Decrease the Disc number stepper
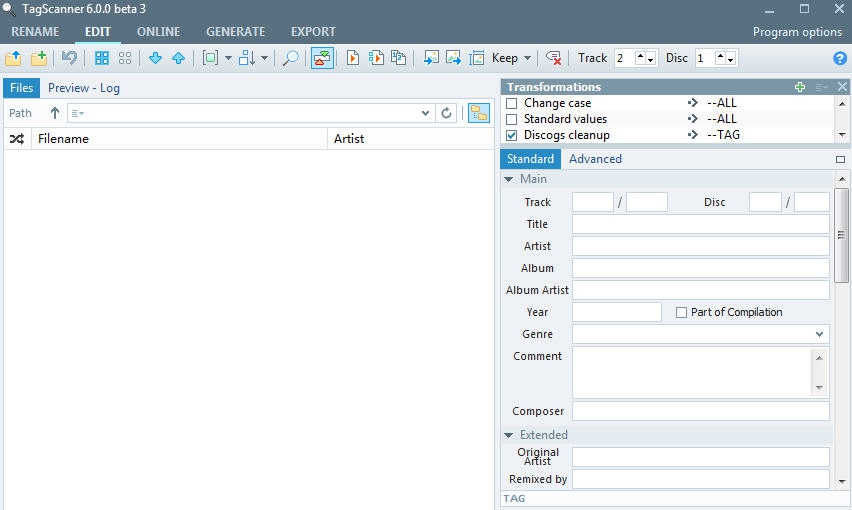The width and height of the screenshot is (852, 510). 731,60
